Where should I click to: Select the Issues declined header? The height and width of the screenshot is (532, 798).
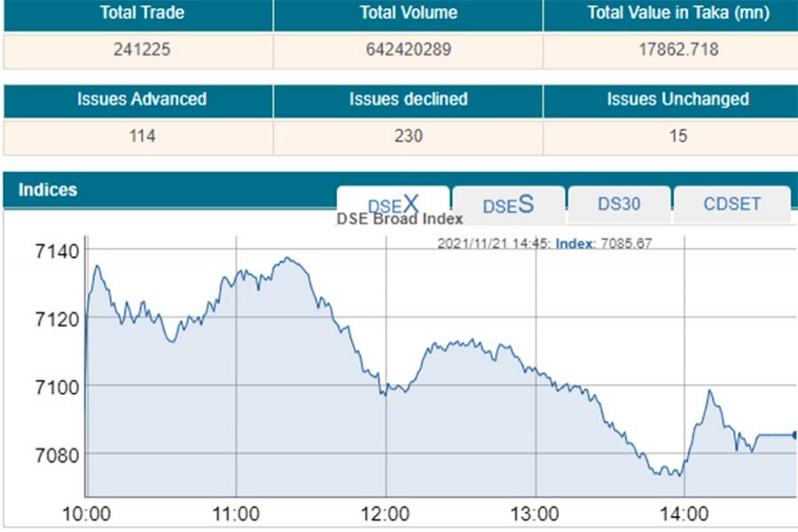coord(408,99)
